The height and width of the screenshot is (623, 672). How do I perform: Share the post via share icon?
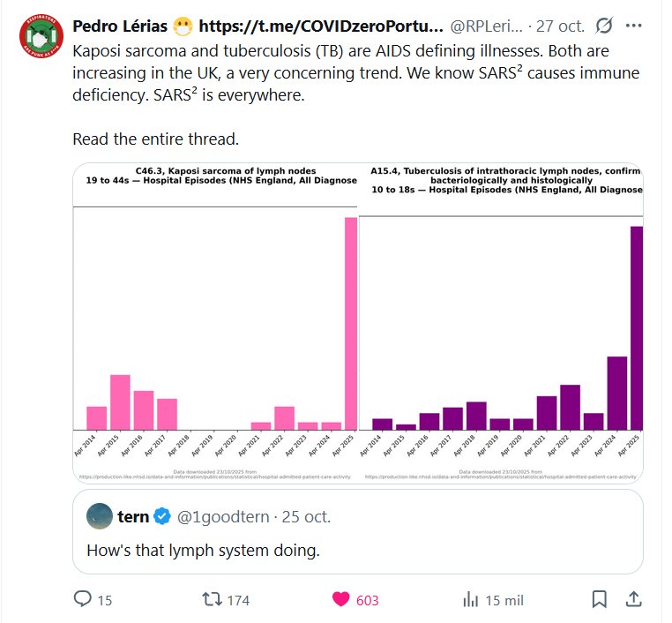tap(632, 600)
